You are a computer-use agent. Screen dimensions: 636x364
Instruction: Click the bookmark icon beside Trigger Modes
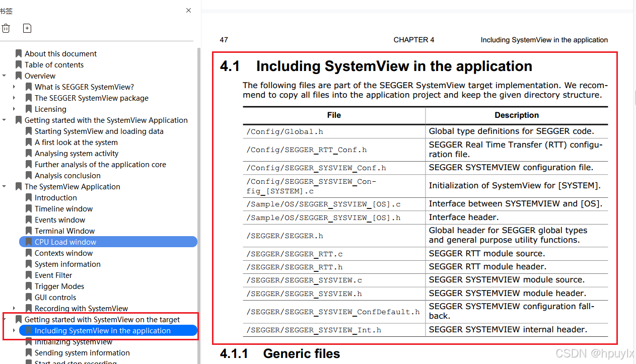click(28, 286)
